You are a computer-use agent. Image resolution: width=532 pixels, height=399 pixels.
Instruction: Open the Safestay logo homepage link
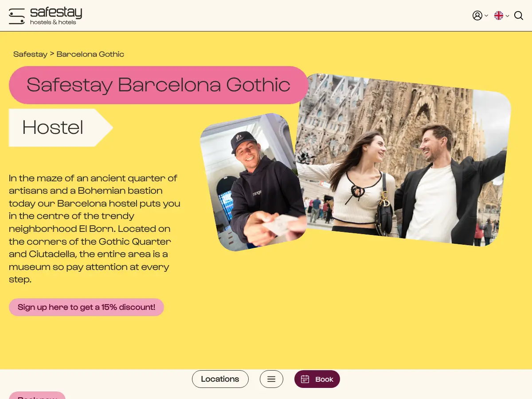[x=45, y=16]
